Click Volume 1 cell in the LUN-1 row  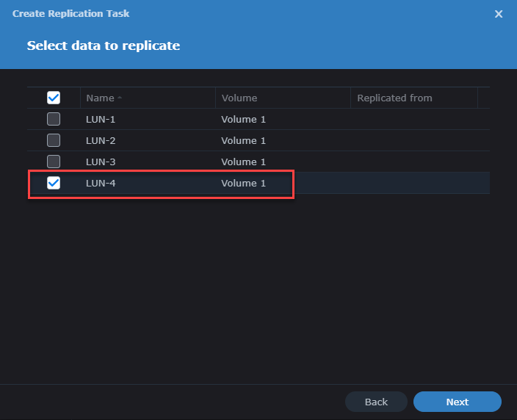pyautogui.click(x=243, y=119)
